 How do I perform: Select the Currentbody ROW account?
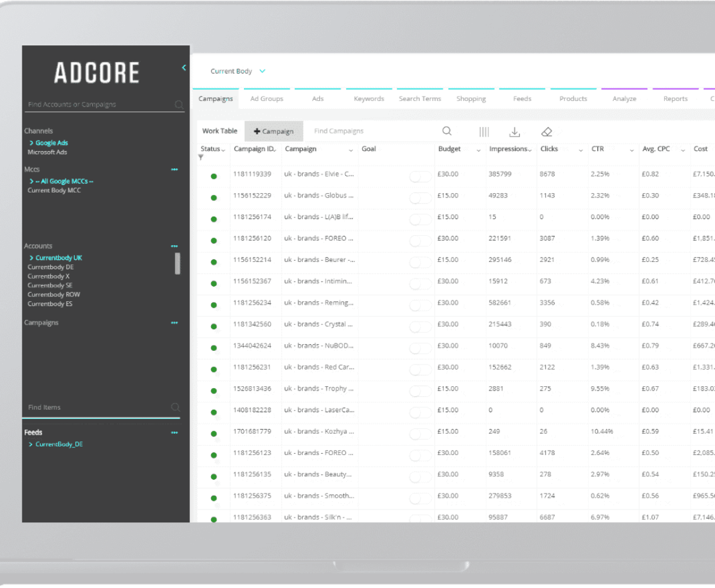click(54, 295)
